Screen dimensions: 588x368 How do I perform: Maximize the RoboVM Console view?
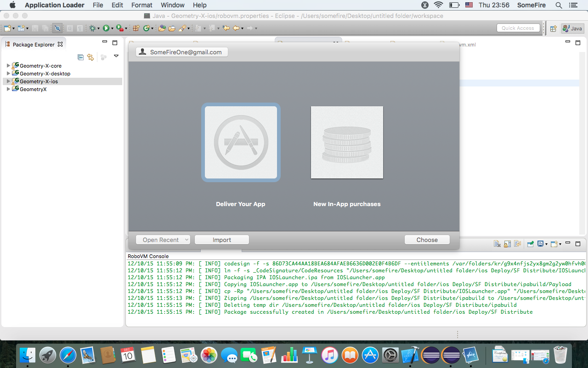(578, 244)
